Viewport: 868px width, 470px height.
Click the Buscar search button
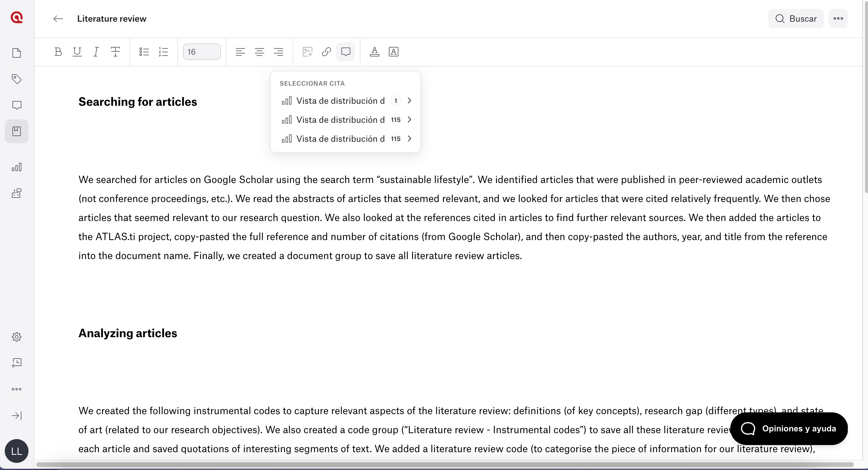tap(796, 18)
